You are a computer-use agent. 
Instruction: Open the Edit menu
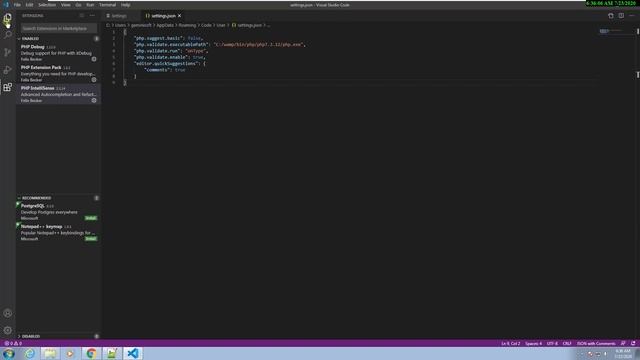(29, 5)
